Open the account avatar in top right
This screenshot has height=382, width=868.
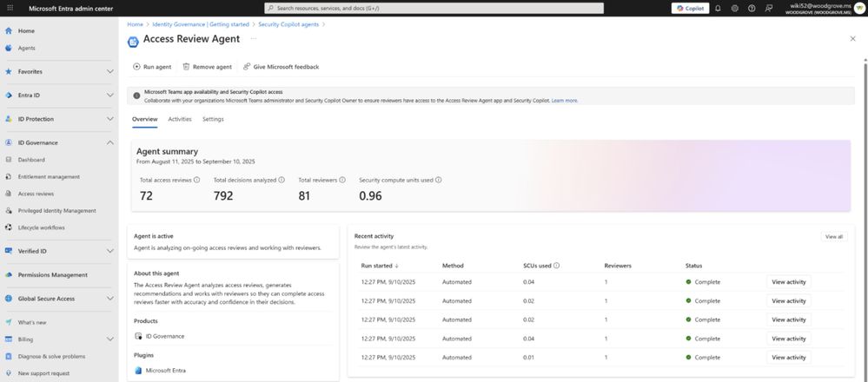click(x=859, y=9)
